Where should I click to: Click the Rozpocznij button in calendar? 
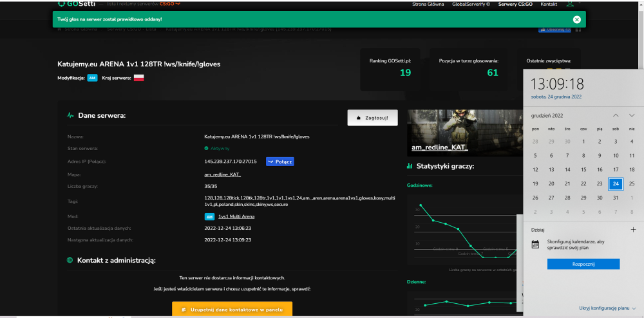click(x=583, y=264)
